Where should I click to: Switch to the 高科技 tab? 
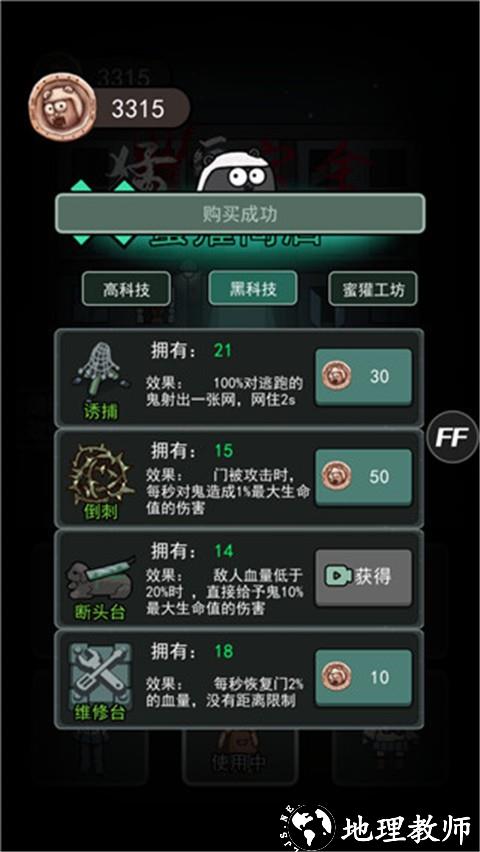[126, 289]
